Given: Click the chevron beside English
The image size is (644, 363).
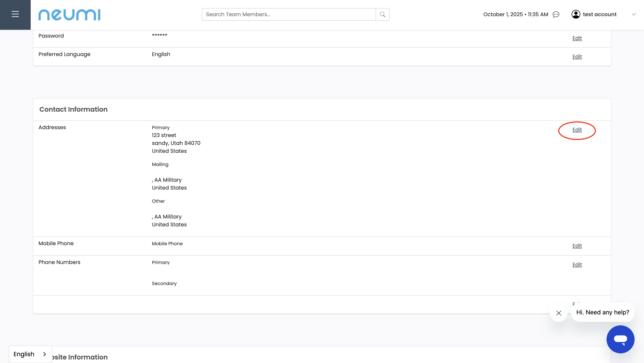Looking at the screenshot, I should click(x=45, y=354).
